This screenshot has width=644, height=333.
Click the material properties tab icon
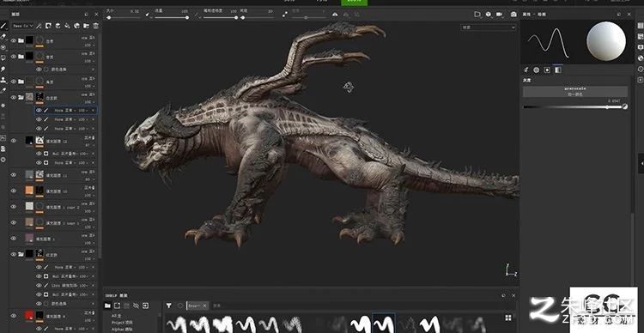tap(558, 70)
